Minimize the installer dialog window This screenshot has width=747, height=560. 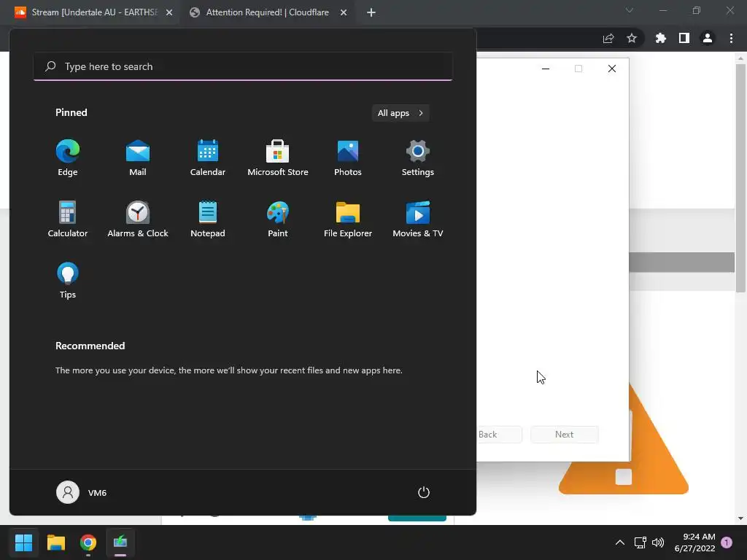tap(546, 69)
